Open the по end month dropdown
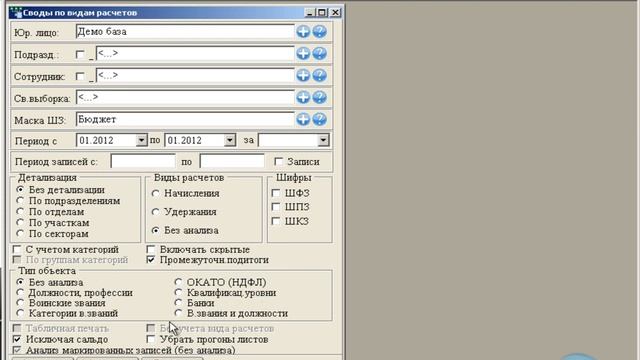 click(230, 140)
